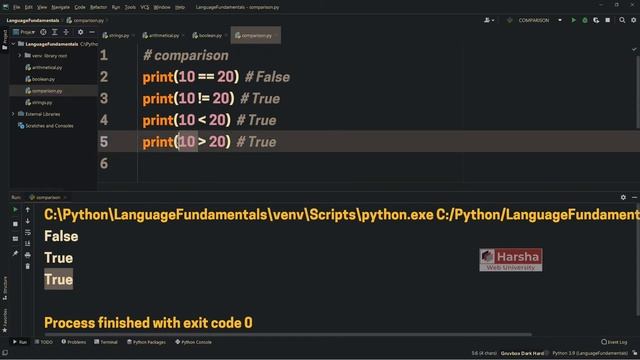The width and height of the screenshot is (640, 360).
Task: Open Run tool window button at bottom
Action: tap(20, 342)
